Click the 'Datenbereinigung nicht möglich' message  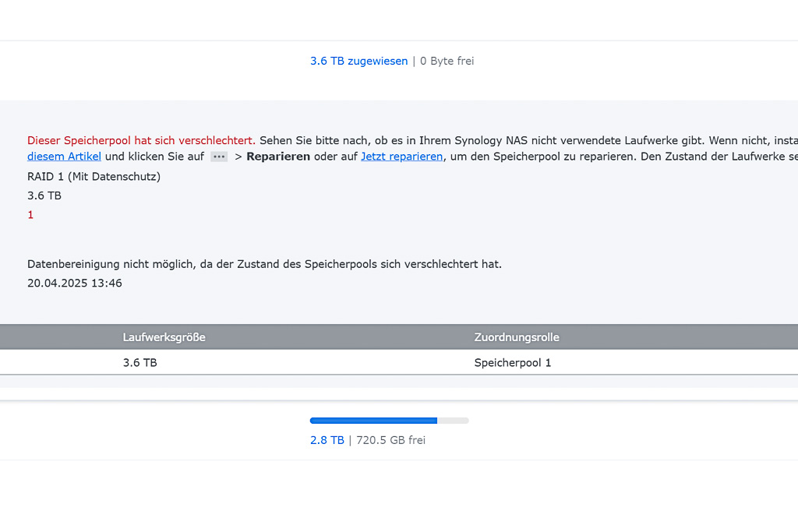tap(265, 264)
